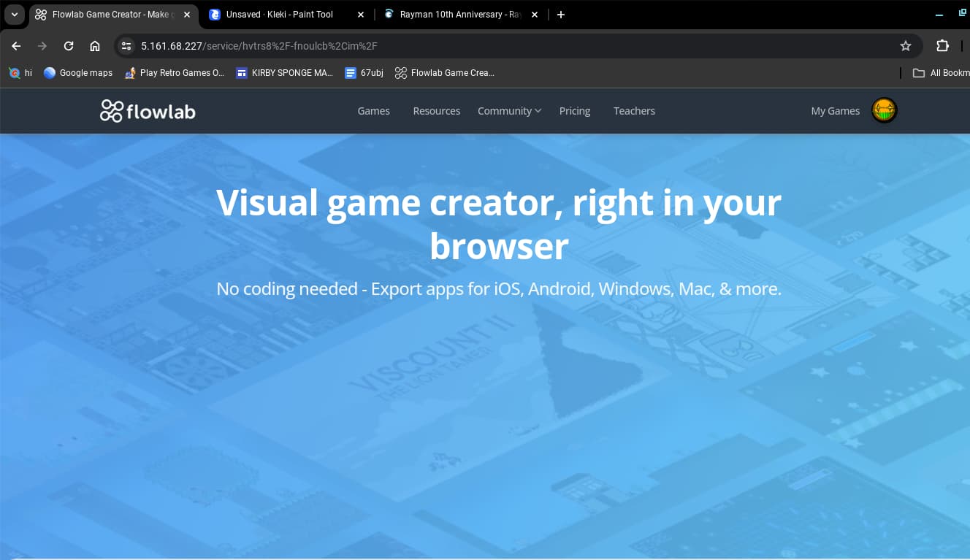
Task: Bookmark this page via the star icon
Action: (x=906, y=46)
